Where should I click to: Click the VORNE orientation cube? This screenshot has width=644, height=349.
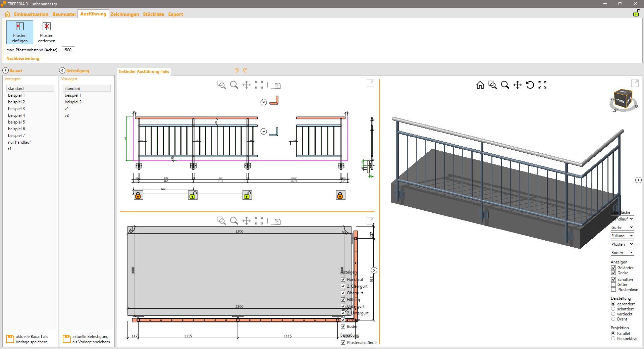click(621, 100)
